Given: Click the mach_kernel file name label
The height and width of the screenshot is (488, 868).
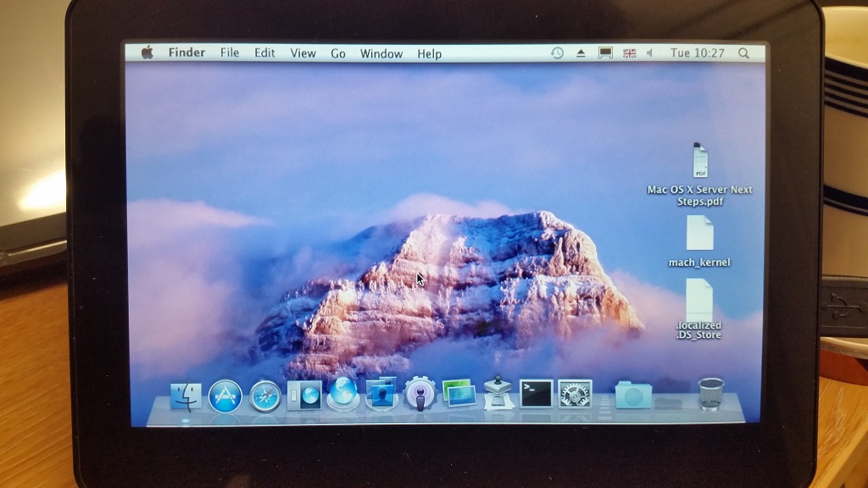Looking at the screenshot, I should [699, 263].
